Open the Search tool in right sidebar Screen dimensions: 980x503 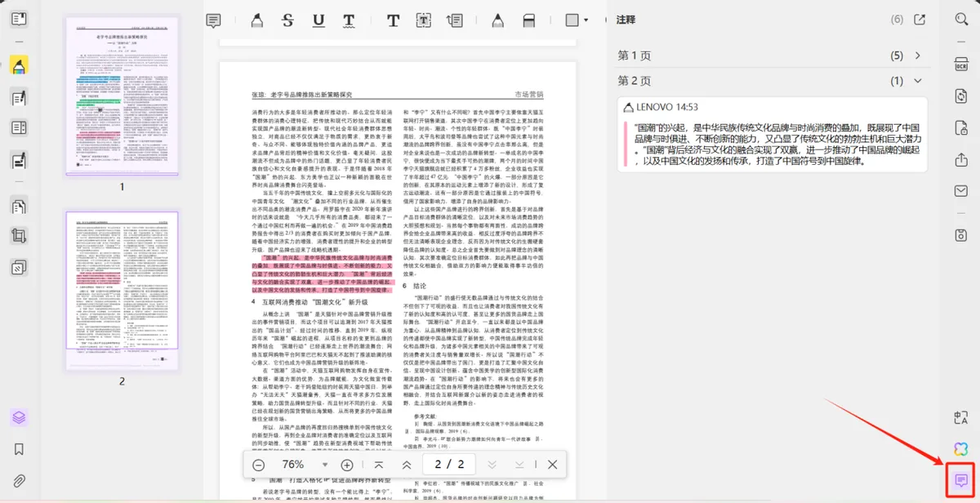tap(961, 20)
